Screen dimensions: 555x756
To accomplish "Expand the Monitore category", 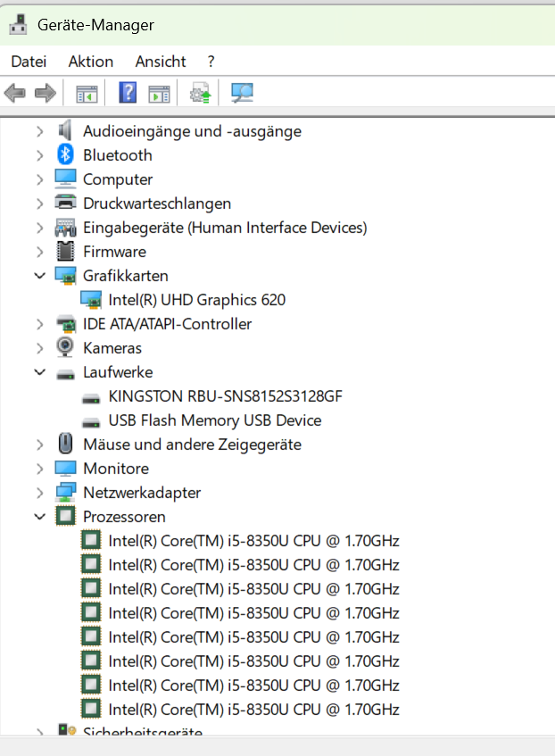I will [39, 469].
